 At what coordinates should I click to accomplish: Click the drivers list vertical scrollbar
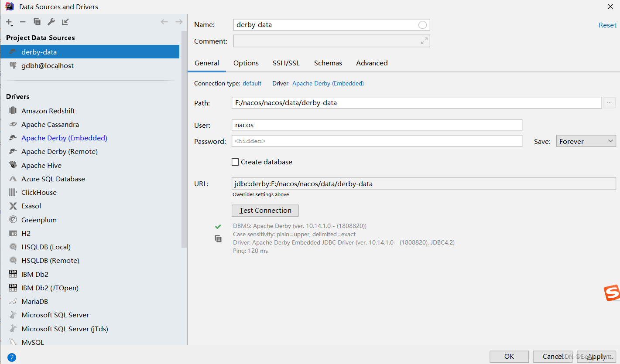coord(184,139)
